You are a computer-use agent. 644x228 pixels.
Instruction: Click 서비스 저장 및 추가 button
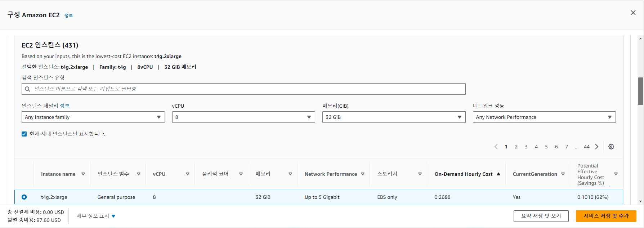click(x=606, y=216)
